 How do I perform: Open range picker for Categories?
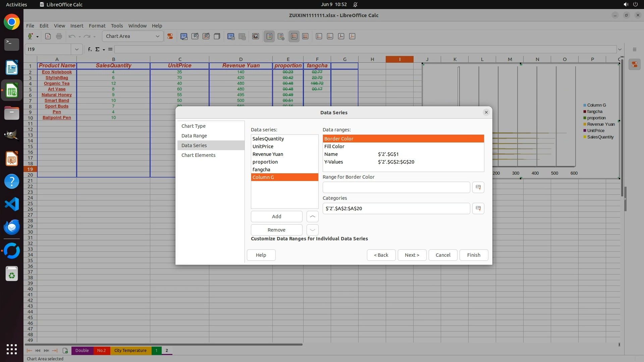[478, 208]
